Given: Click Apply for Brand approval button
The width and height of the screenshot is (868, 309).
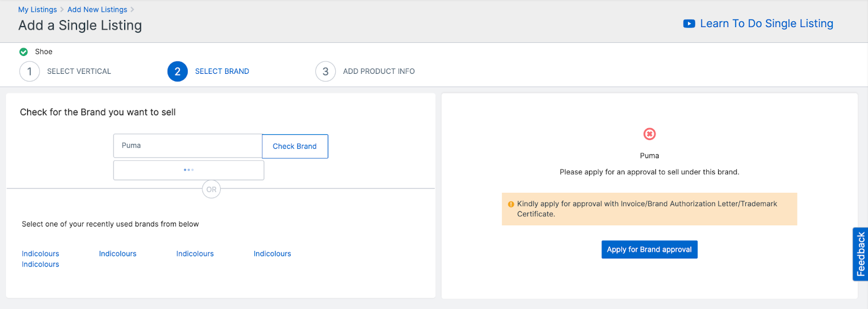Looking at the screenshot, I should point(649,250).
